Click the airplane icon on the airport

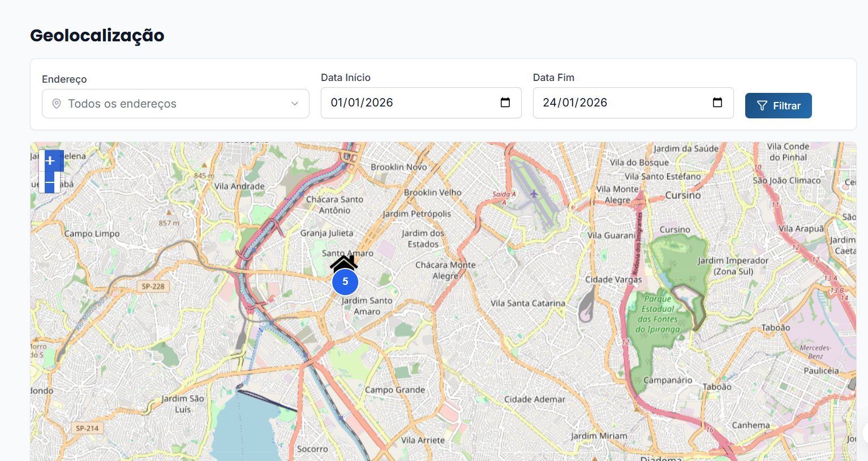pos(534,194)
